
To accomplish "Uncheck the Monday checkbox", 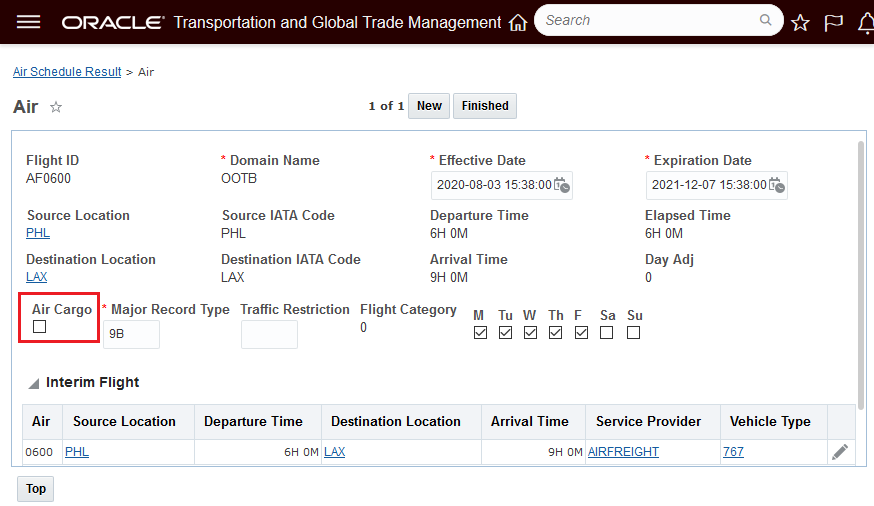I will [x=480, y=333].
